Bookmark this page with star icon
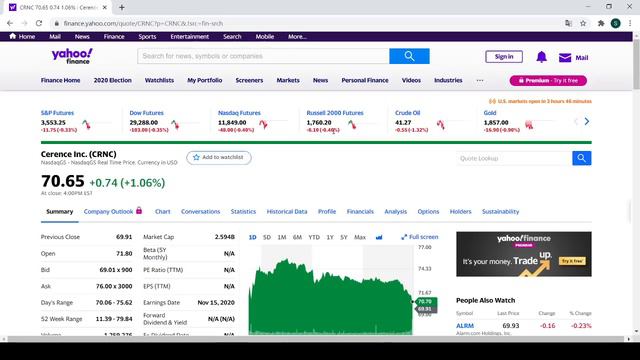Screen dimensions: 640x360 pyautogui.click(x=583, y=23)
